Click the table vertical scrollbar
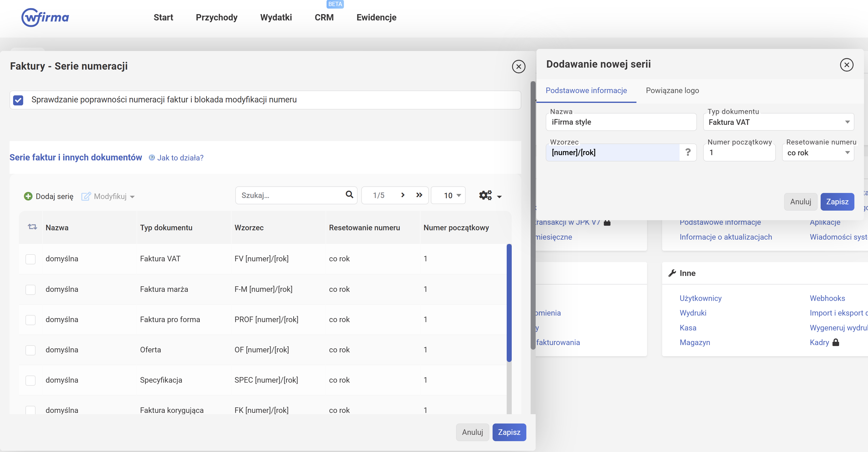The image size is (868, 452). 509,303
